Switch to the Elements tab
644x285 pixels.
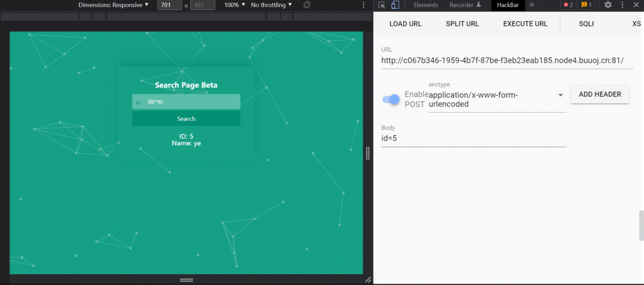point(426,5)
